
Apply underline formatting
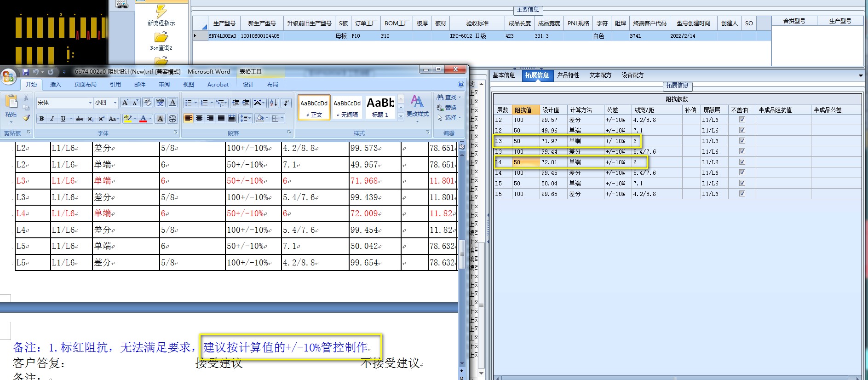pyautogui.click(x=63, y=119)
